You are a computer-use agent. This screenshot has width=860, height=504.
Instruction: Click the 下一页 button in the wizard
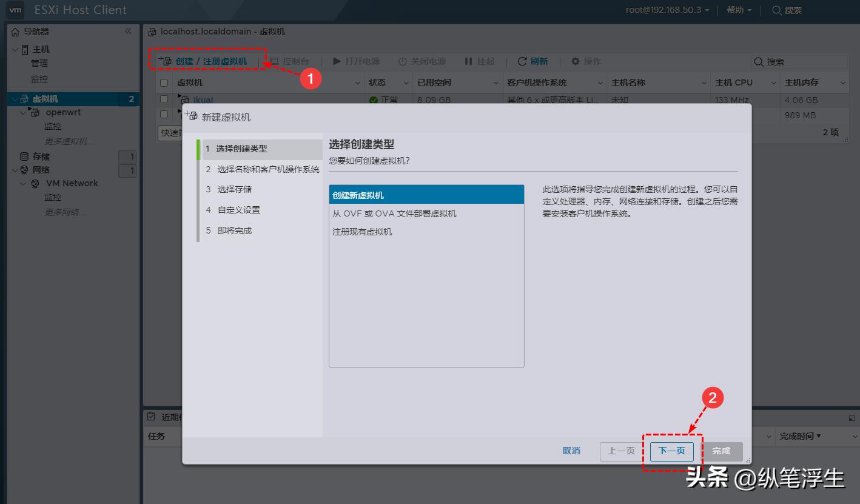[x=671, y=451]
